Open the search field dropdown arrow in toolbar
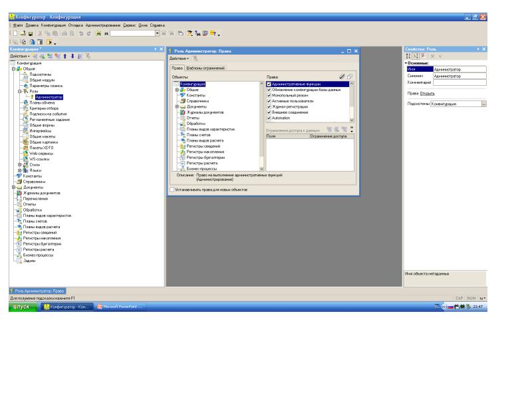The image size is (532, 399). (158, 33)
